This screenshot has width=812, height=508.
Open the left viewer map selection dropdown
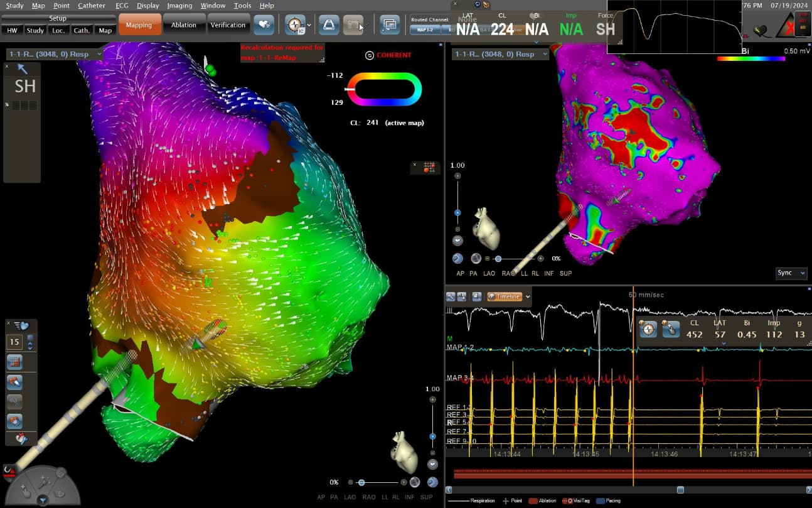[55, 54]
